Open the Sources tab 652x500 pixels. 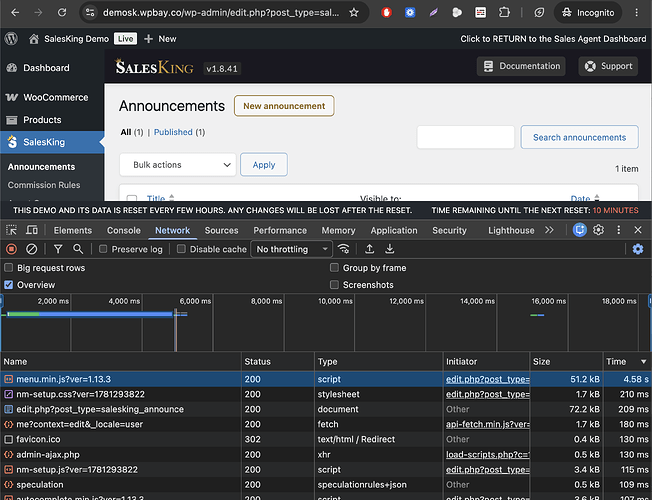[x=221, y=230]
